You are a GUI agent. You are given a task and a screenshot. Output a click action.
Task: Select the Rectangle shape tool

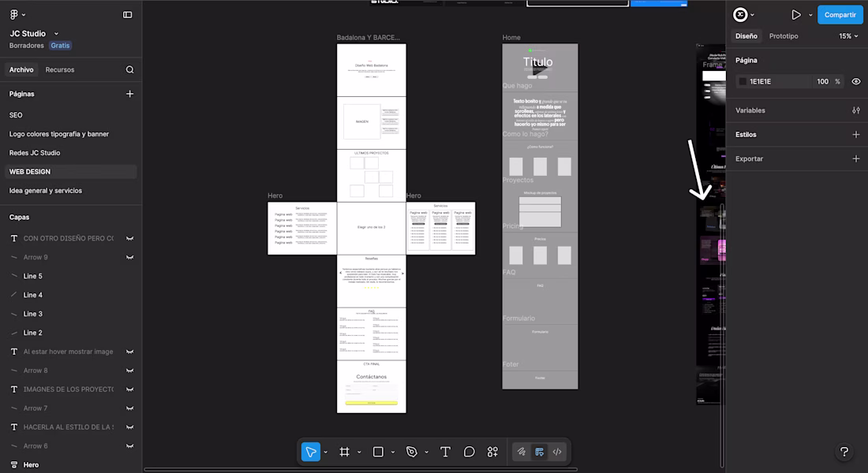coord(378,452)
